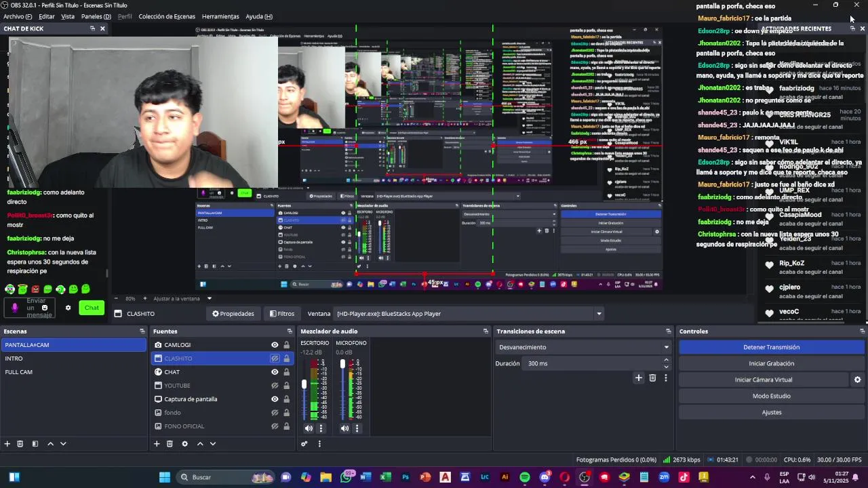Show the CLASHITO source

tap(275, 359)
